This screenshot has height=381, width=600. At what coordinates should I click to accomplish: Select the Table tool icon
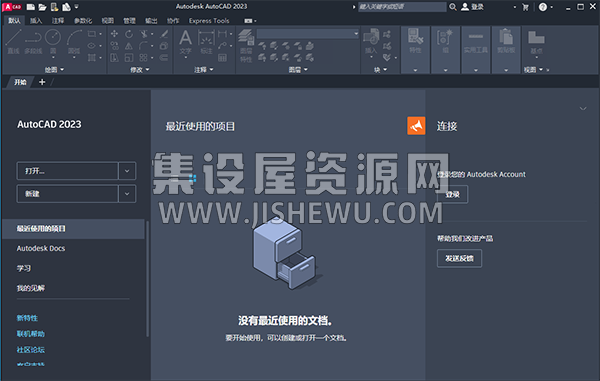(x=222, y=58)
